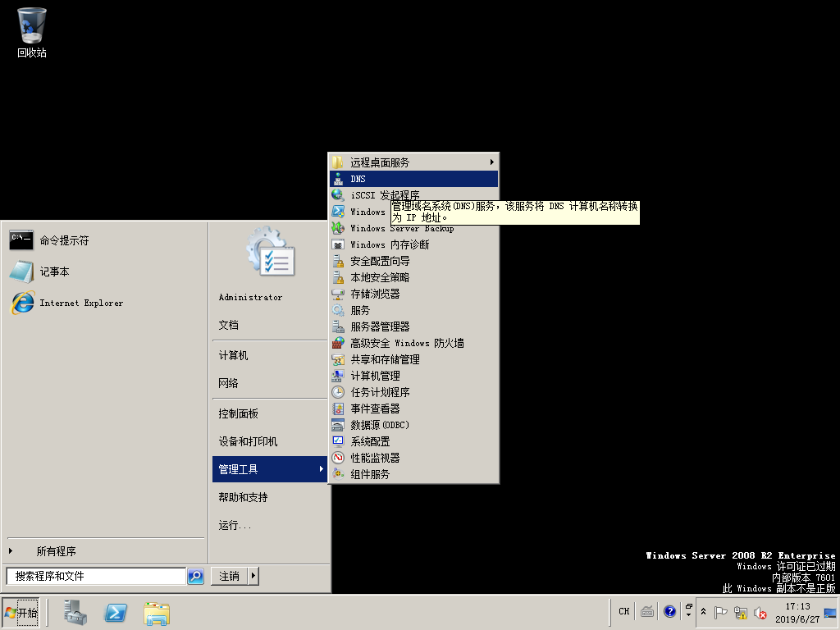Expand the 远程桌面服务 submenu arrow
Viewport: 840px width, 630px height.
pos(491,162)
